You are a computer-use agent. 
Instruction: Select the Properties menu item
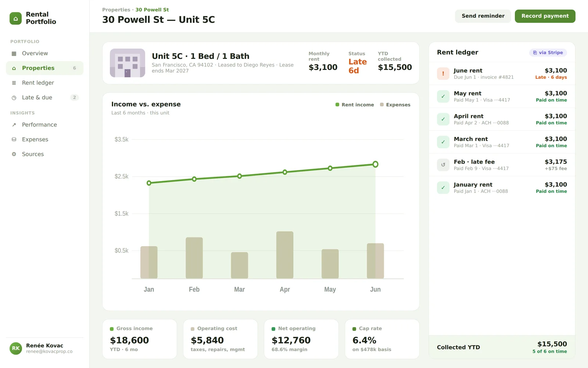[x=44, y=68]
